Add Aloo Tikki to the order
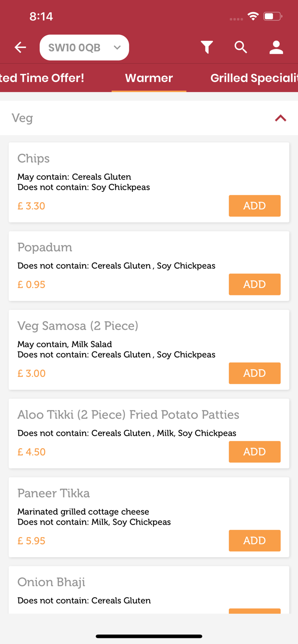This screenshot has height=644, width=298. [x=255, y=452]
